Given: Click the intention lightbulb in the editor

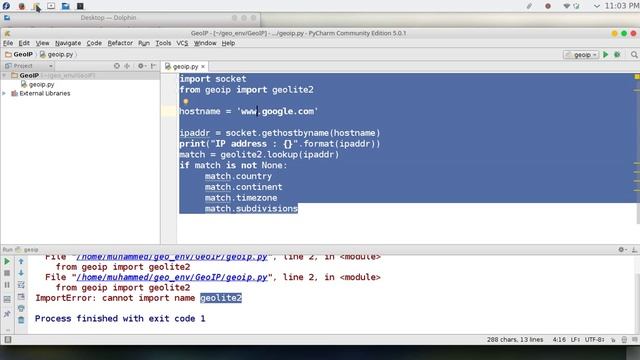Looking at the screenshot, I should click(186, 101).
